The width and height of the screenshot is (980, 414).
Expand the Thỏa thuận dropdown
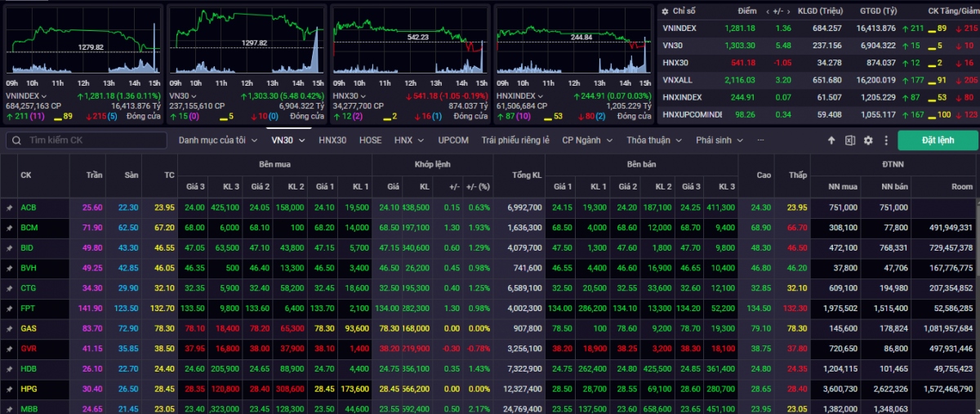[654, 140]
